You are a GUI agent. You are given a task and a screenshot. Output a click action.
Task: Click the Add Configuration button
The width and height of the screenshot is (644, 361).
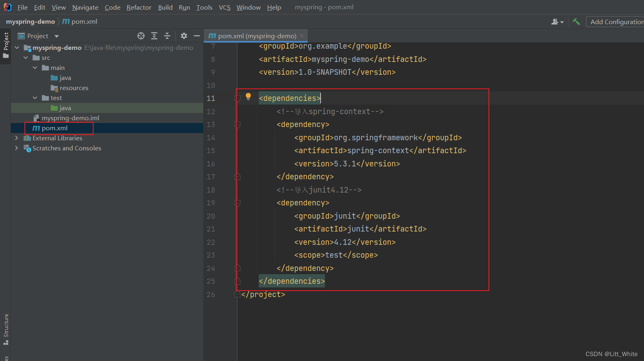coord(615,22)
